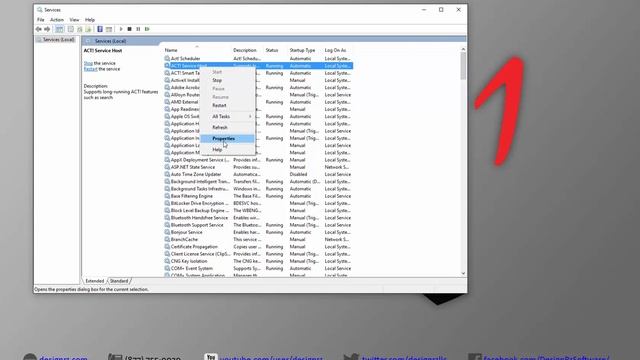640x360 pixels.
Task: Click the Export List toolbar icon
Action: pos(88,29)
